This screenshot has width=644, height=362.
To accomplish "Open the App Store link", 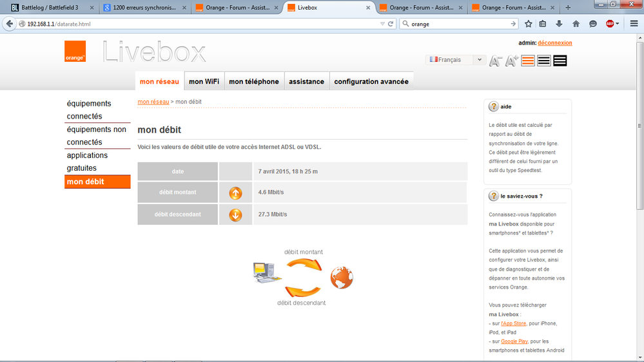I will (x=513, y=323).
